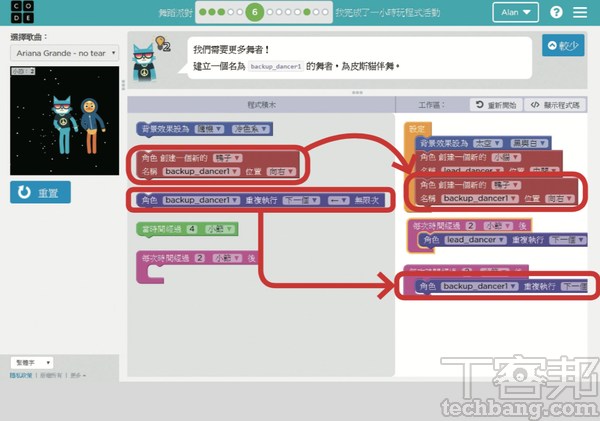This screenshot has width=600, height=421.
Task: Jump to the second level progress dot
Action: point(212,12)
